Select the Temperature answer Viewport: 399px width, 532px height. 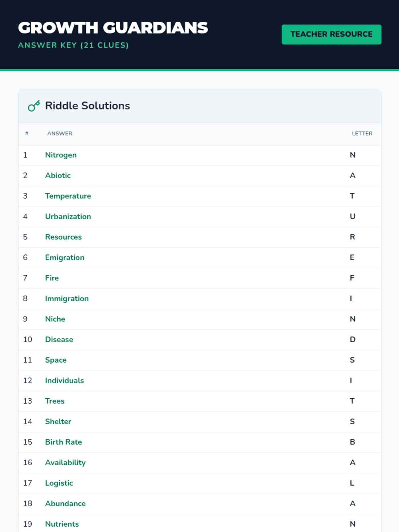[x=68, y=196]
